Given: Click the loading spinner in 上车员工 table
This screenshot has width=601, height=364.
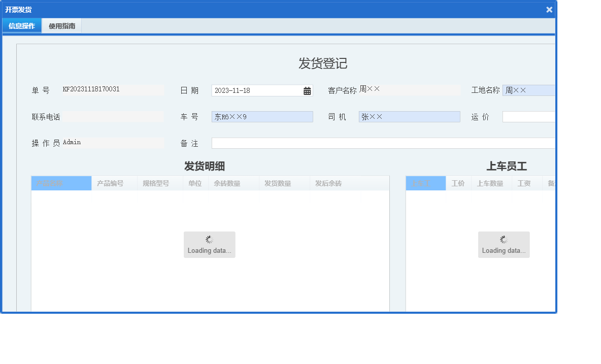Looking at the screenshot, I should click(x=504, y=244).
